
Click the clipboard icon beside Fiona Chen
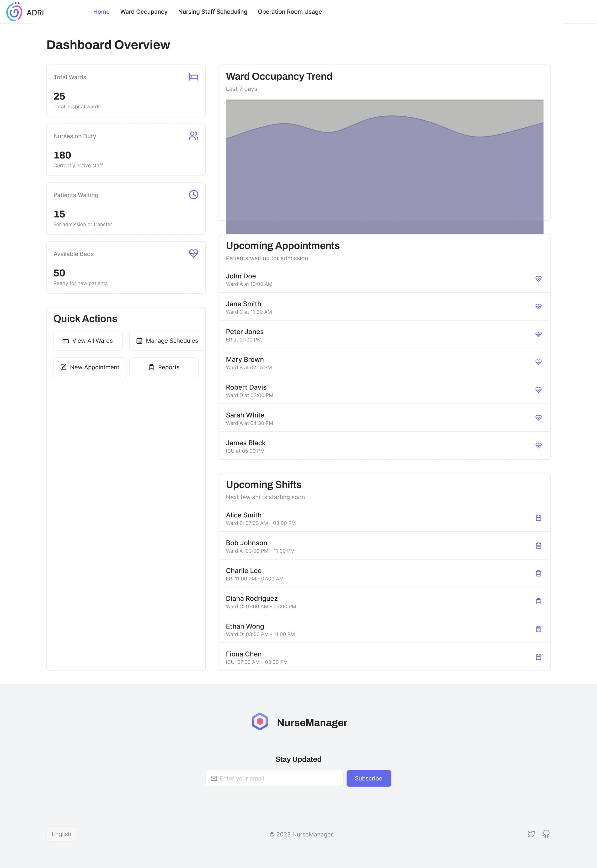point(538,657)
